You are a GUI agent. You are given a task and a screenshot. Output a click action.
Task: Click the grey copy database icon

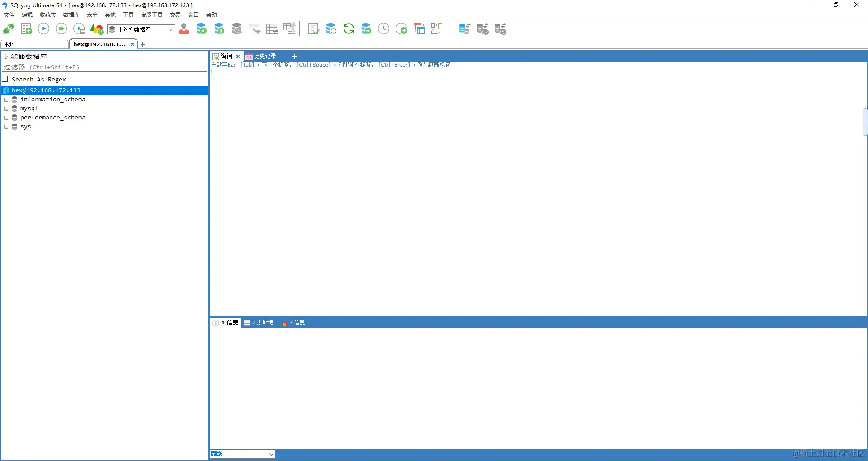point(237,29)
